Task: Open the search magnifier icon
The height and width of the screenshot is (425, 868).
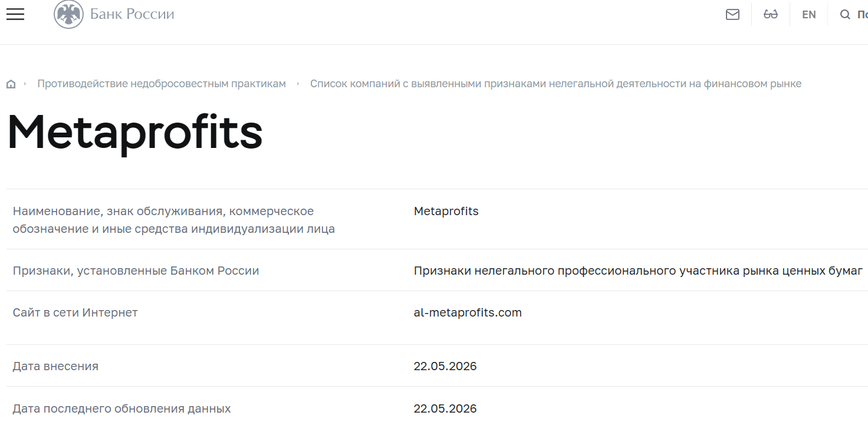Action: pyautogui.click(x=845, y=15)
